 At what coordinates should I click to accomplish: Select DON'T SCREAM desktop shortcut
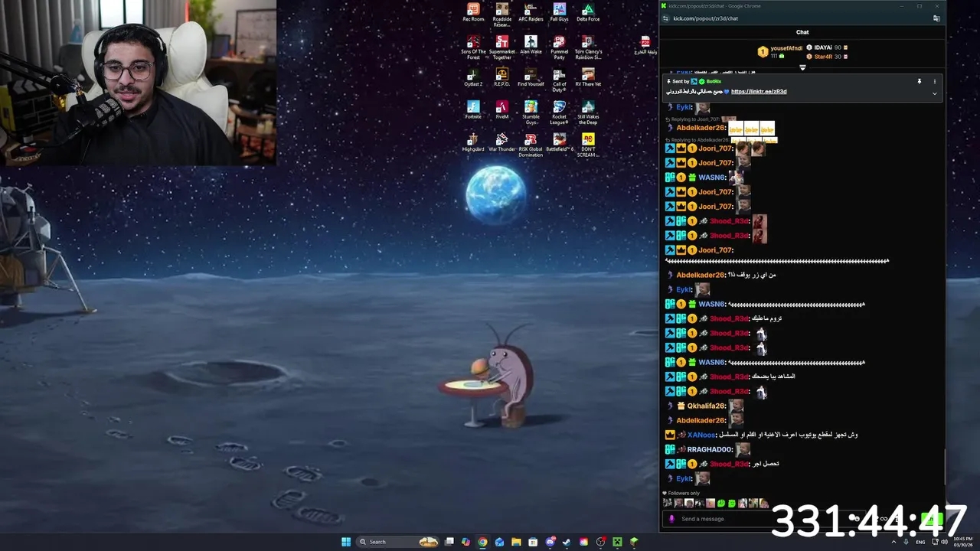pos(588,145)
